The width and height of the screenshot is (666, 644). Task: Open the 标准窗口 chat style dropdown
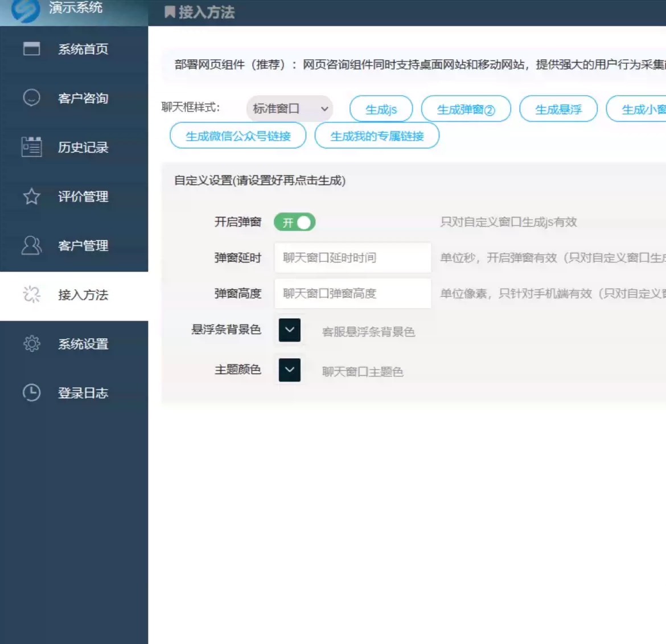pyautogui.click(x=290, y=109)
